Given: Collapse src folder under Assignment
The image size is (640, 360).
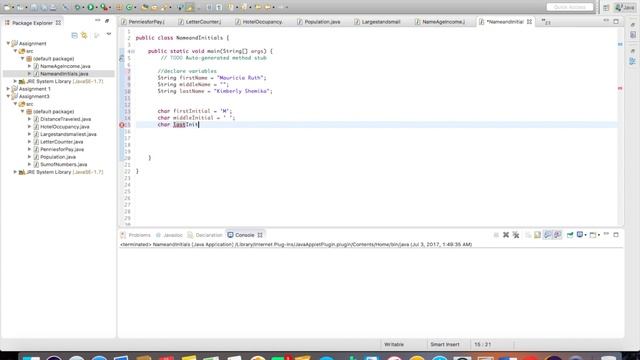Looking at the screenshot, I should (x=16, y=51).
